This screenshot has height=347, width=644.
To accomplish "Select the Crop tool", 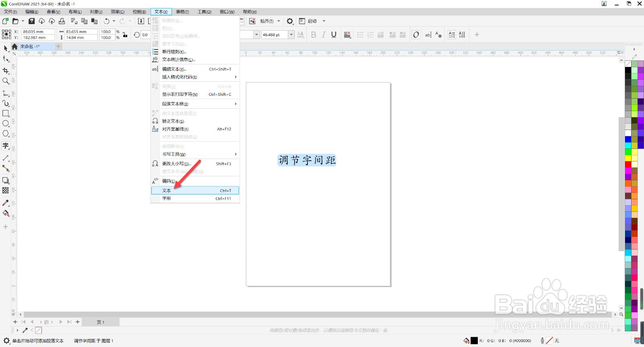I will click(6, 70).
